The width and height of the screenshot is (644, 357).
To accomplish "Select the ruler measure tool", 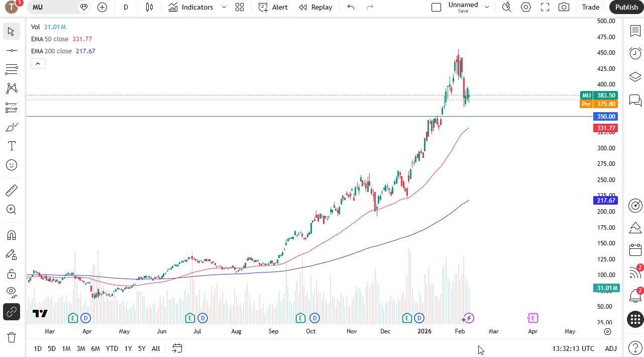I will [11, 191].
